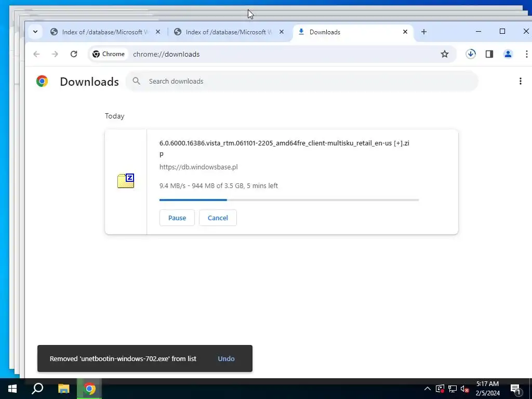Viewport: 532px width, 399px height.
Task: Open the clock showing 5:17 AM
Action: [x=487, y=389]
